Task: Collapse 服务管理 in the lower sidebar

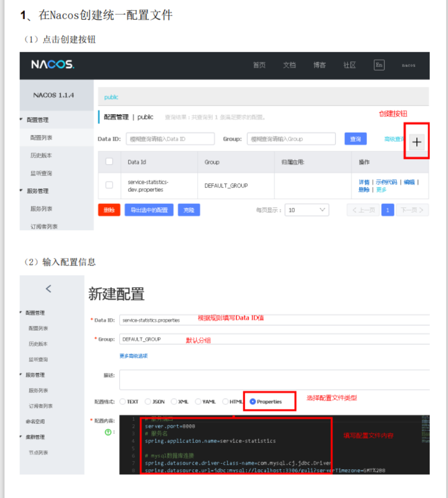Action: (x=21, y=375)
